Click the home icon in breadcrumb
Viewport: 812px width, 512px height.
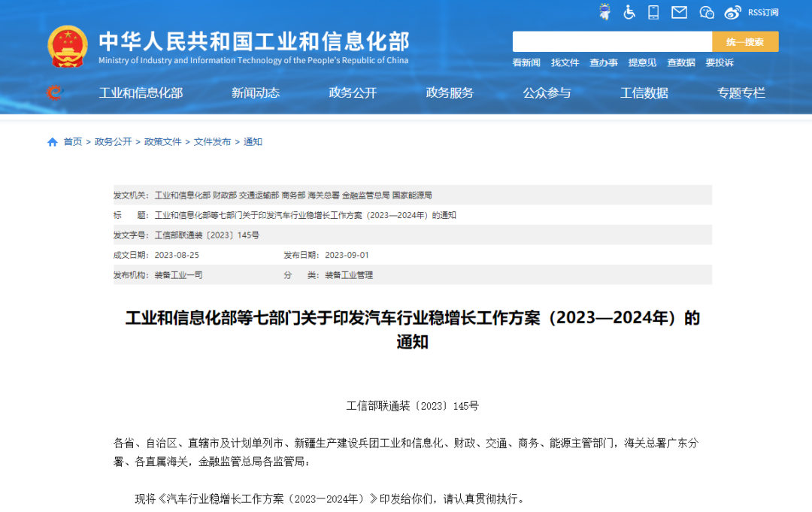(53, 142)
